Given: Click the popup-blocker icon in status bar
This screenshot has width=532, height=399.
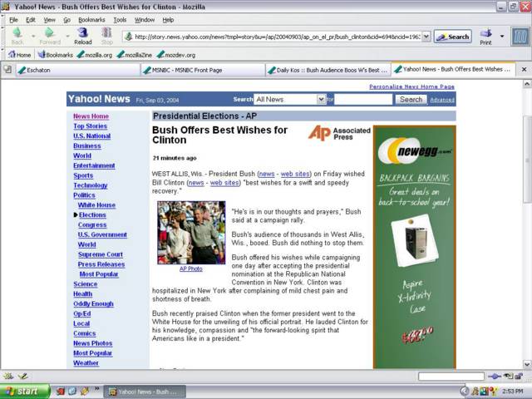Looking at the screenshot, I should 508,376.
